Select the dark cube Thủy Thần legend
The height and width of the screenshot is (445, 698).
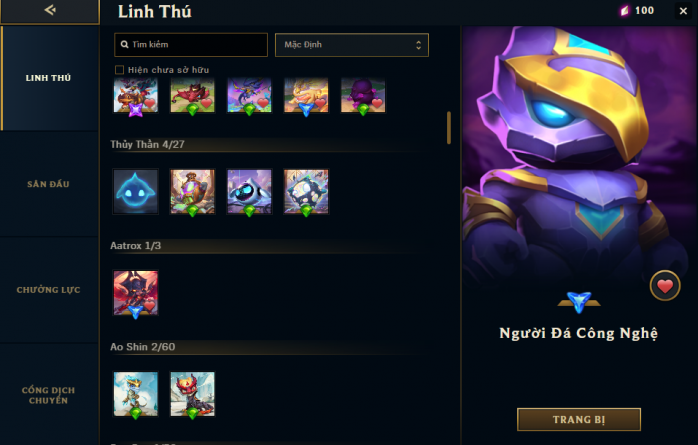coord(306,191)
